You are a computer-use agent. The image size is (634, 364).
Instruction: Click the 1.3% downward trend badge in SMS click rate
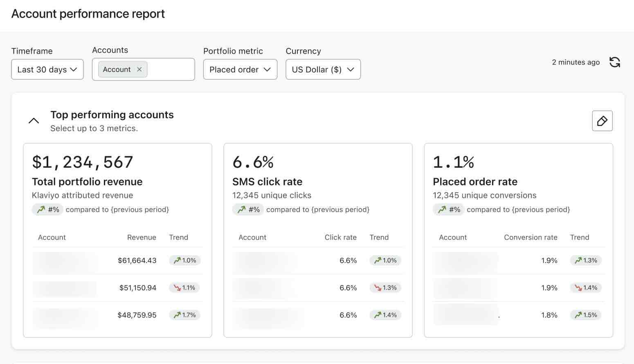[x=385, y=288]
